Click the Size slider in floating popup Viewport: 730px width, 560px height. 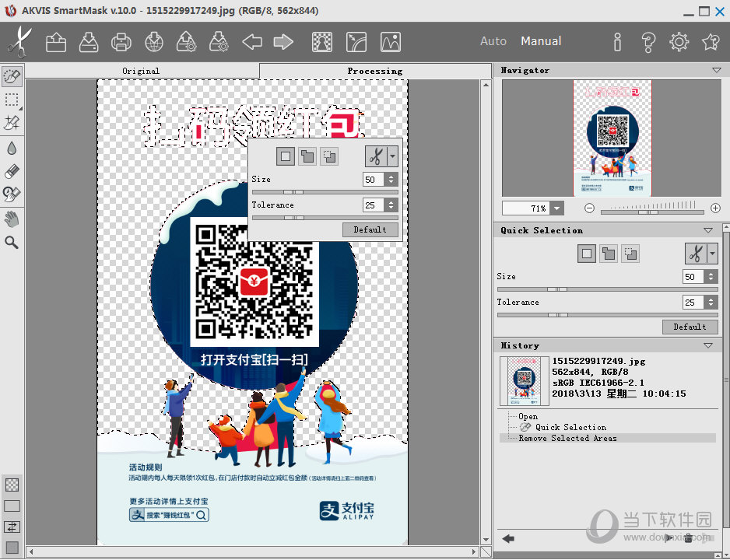click(x=325, y=192)
